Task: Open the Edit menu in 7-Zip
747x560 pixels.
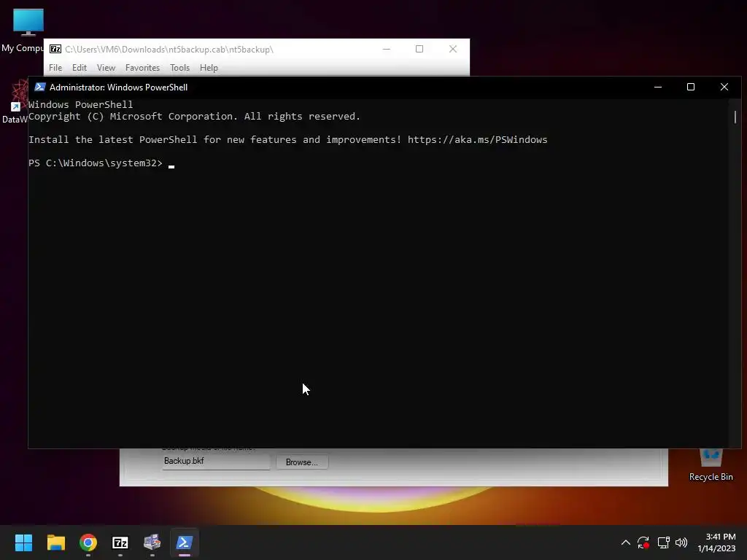Action: pyautogui.click(x=79, y=68)
